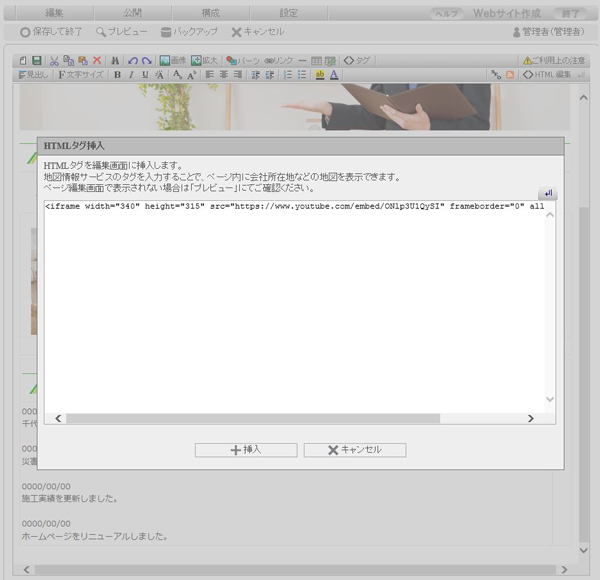
Task: Pick the yellow highlight color tool
Action: point(320,75)
